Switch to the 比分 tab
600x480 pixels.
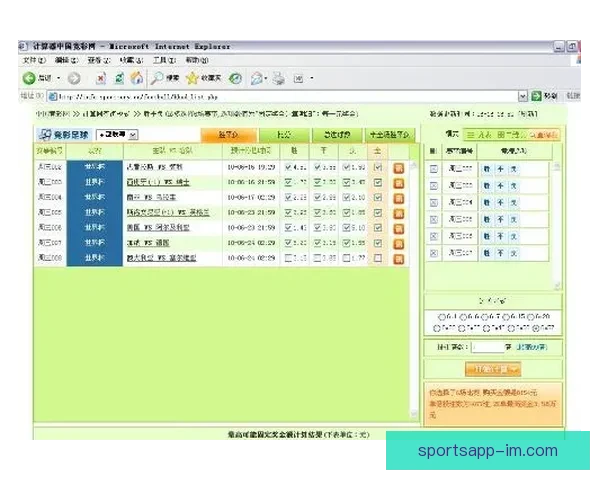click(284, 135)
